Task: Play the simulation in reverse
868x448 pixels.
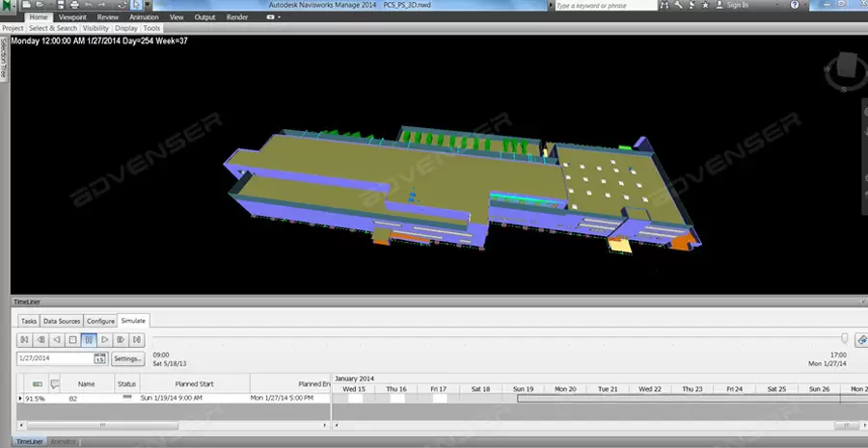Action: click(57, 339)
